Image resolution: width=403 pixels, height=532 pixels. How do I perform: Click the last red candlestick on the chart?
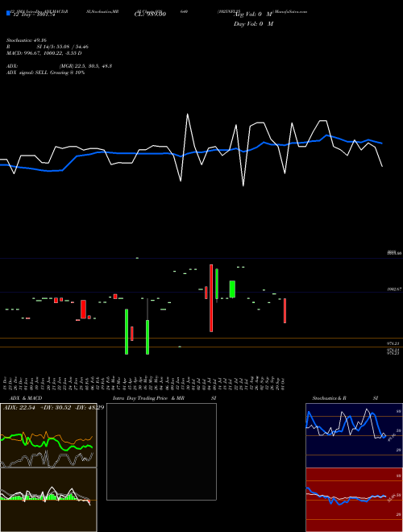tap(285, 311)
